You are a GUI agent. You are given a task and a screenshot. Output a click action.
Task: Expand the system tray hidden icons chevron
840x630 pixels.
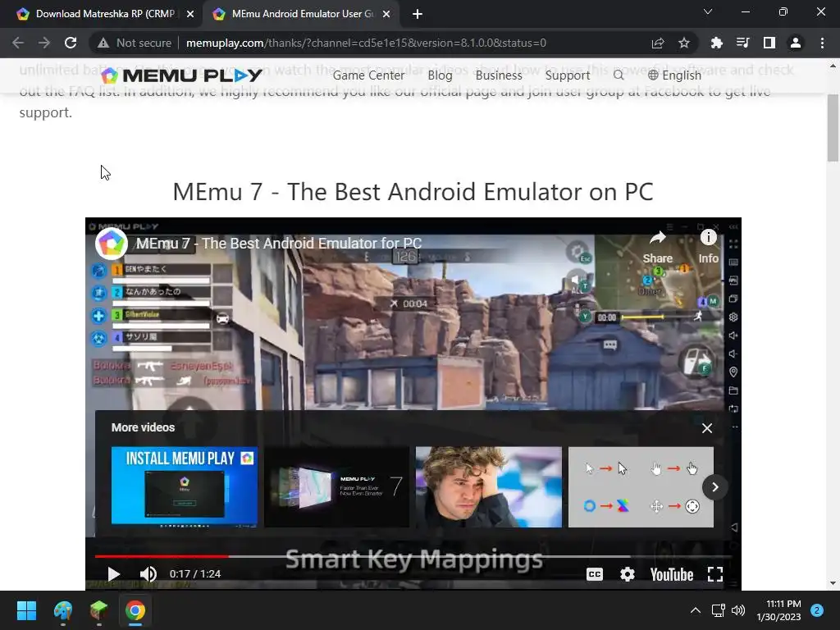[x=696, y=610]
